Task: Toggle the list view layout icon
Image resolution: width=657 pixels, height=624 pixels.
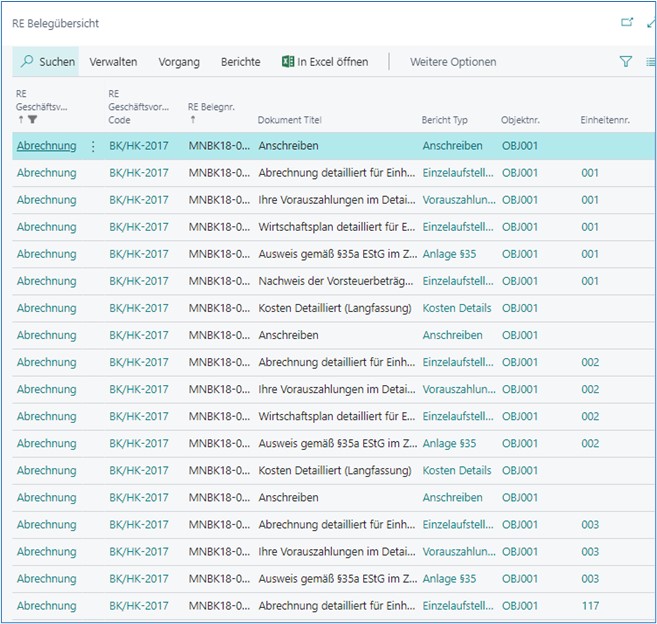Action: (650, 62)
